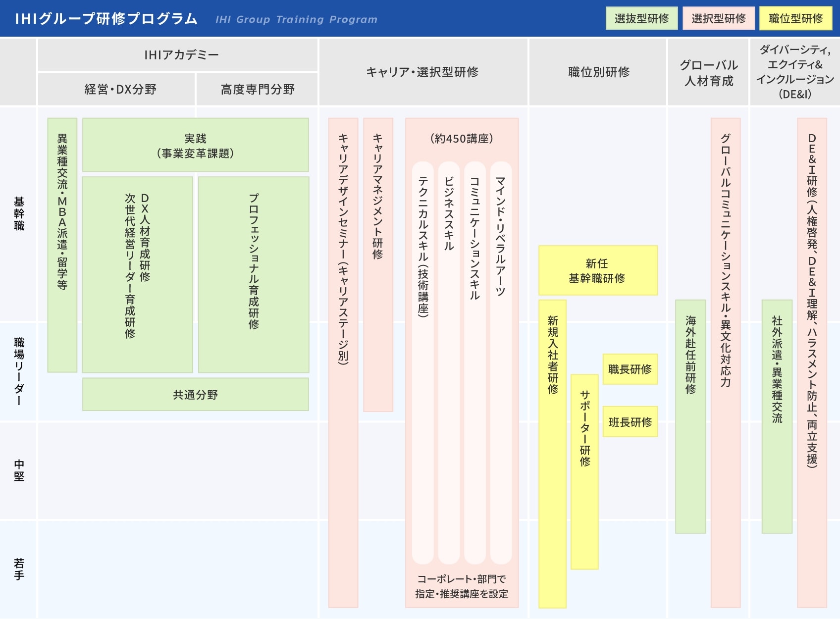Click the キャリア・選択型研修 column header
This screenshot has width=840, height=619.
(423, 72)
